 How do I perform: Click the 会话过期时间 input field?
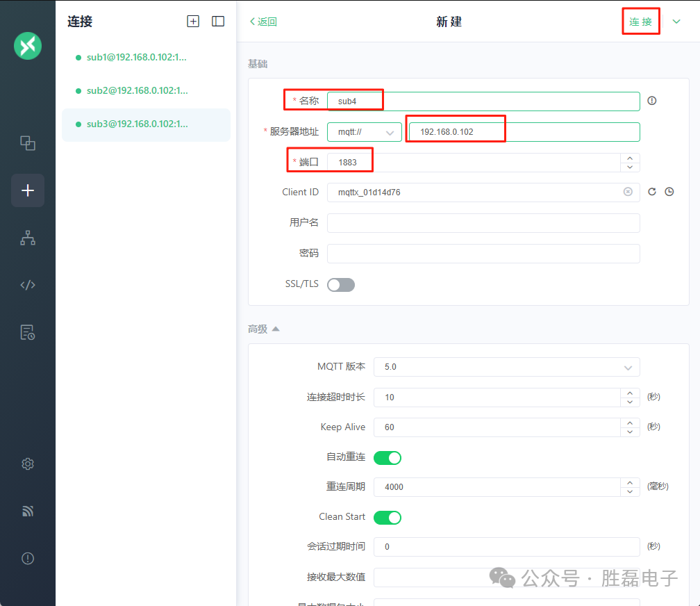click(507, 547)
